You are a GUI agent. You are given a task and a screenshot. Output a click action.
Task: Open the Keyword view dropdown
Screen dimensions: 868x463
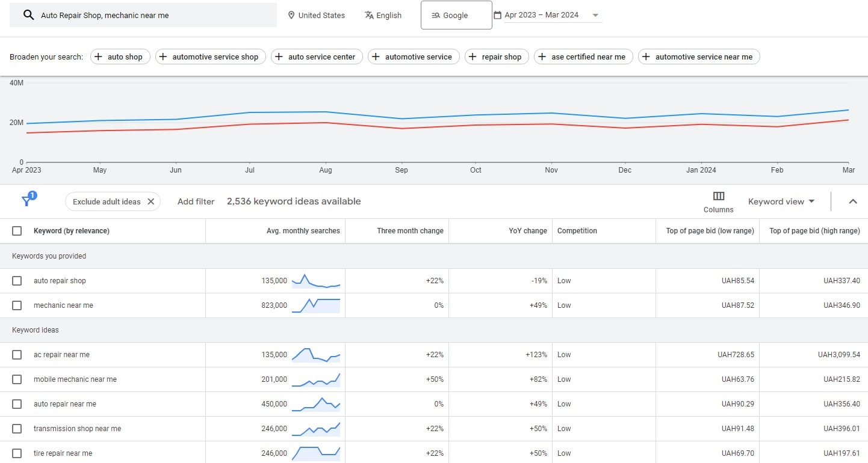[x=781, y=201]
